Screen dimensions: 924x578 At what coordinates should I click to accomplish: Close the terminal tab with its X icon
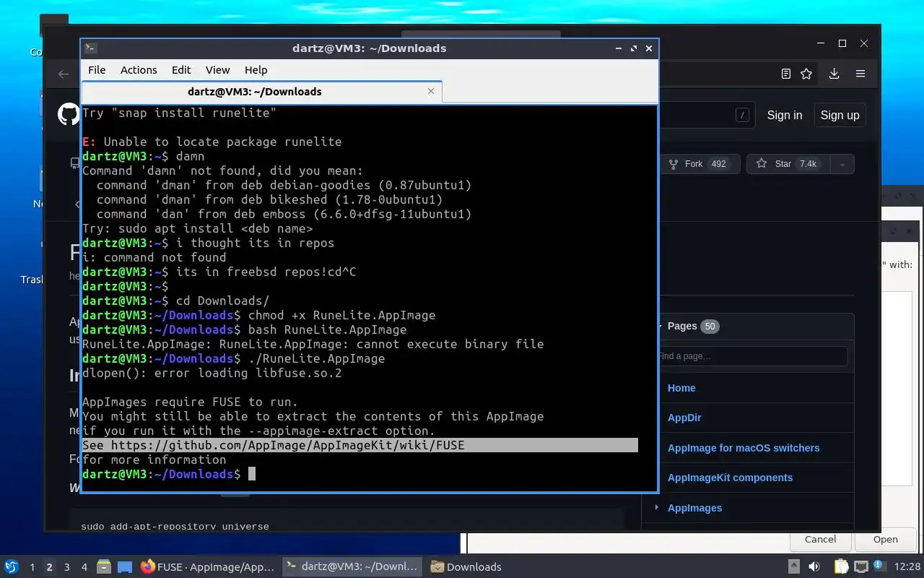(x=431, y=91)
